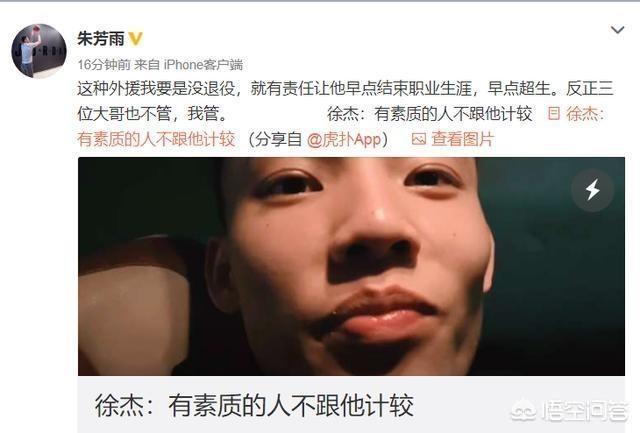
Task: Click the 悟空问答 watermark cloud logo
Action: [x=523, y=411]
